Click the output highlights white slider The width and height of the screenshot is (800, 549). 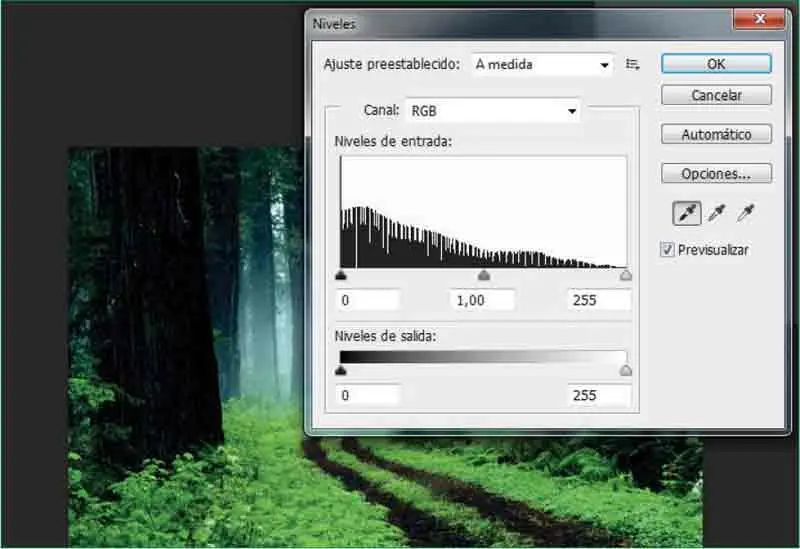[x=626, y=370]
